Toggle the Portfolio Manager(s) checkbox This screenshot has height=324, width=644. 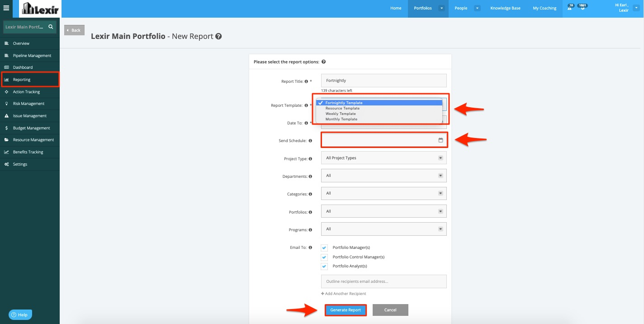pos(324,248)
